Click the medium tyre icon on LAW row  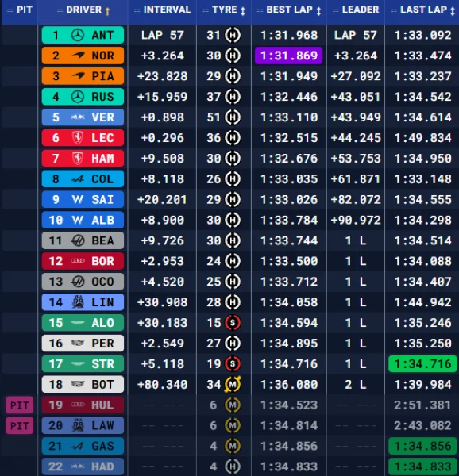point(233,425)
